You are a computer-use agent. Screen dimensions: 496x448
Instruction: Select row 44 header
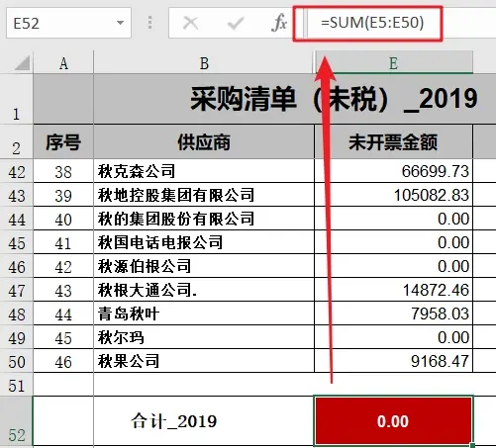tap(17, 219)
